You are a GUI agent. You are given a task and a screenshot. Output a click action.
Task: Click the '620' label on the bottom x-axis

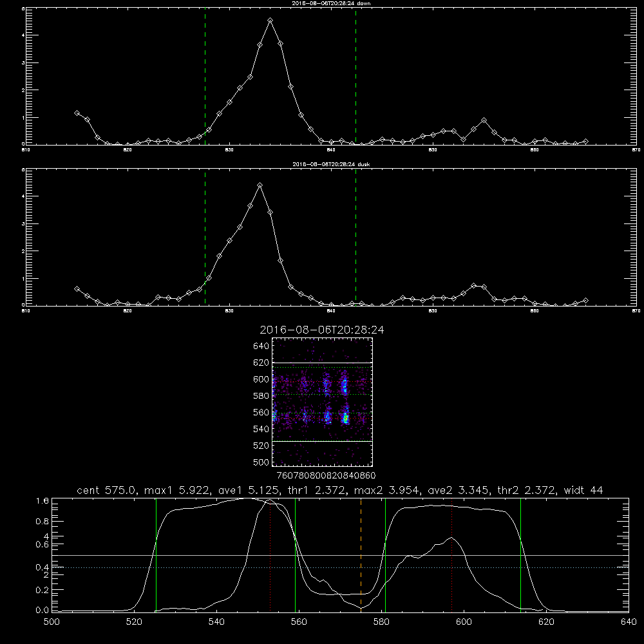(x=546, y=622)
